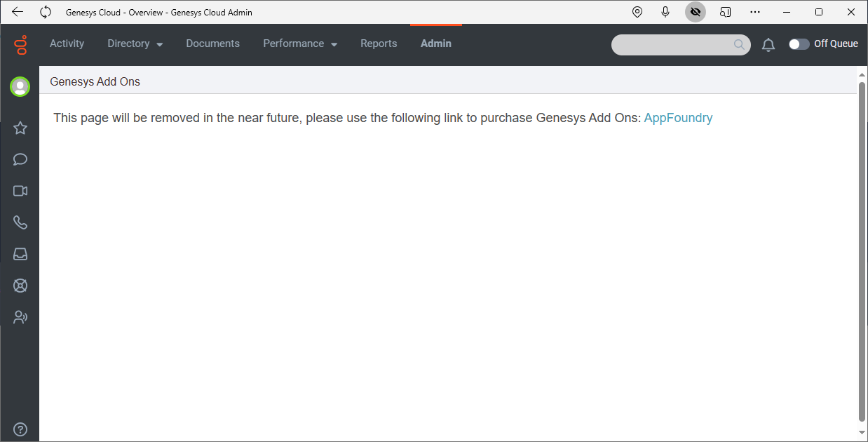
Task: Open the Inbox tray sidebar icon
Action: tap(20, 254)
